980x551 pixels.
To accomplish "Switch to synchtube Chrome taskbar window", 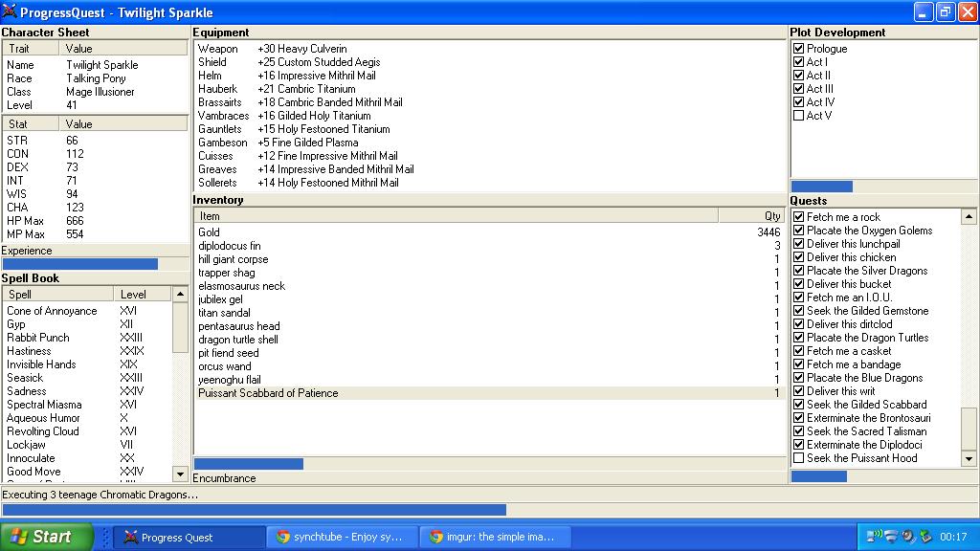I will pyautogui.click(x=343, y=538).
